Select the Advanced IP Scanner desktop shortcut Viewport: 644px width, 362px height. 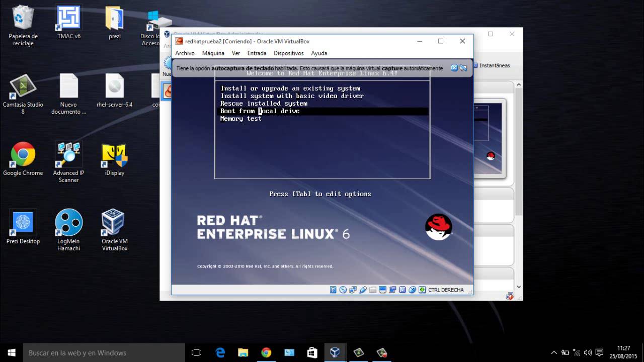(69, 163)
